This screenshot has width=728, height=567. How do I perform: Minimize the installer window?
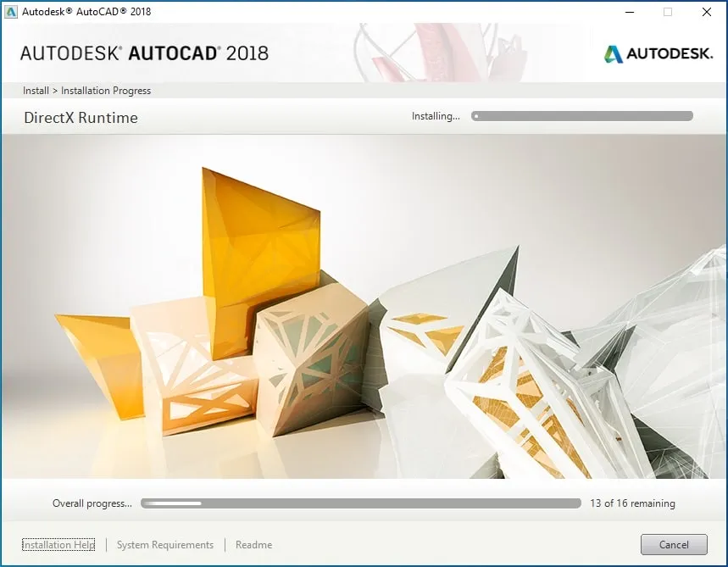629,12
